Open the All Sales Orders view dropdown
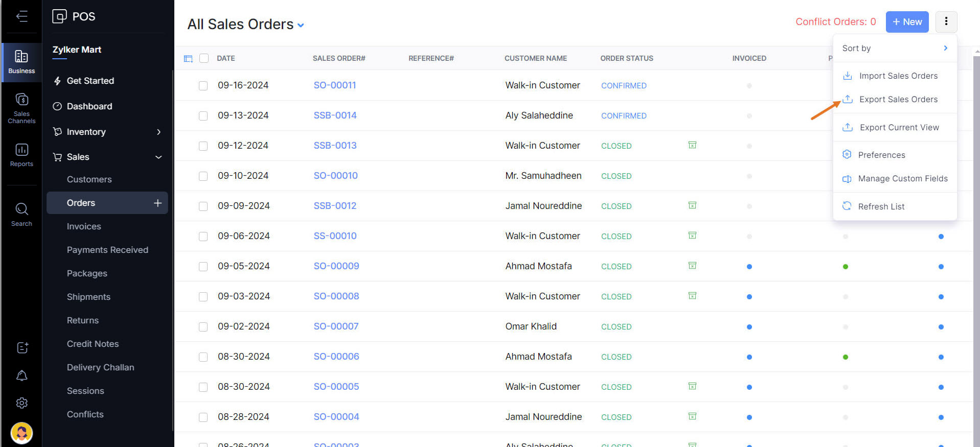The image size is (980, 447). point(301,25)
